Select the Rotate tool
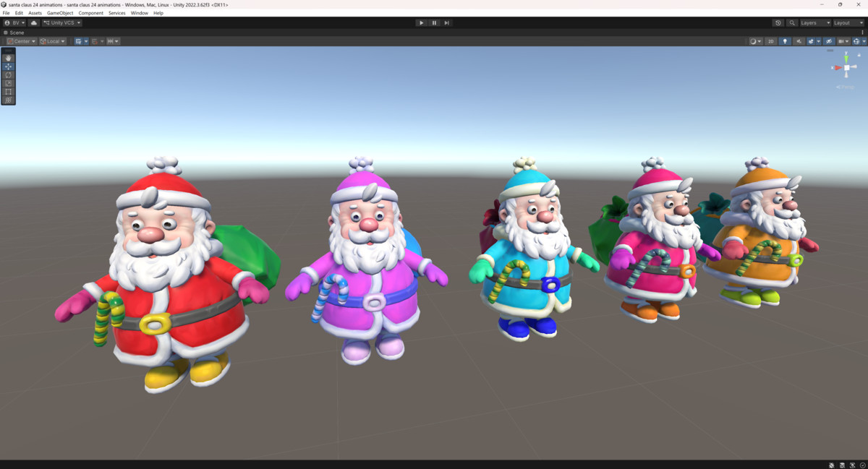This screenshot has width=868, height=469. 8,74
